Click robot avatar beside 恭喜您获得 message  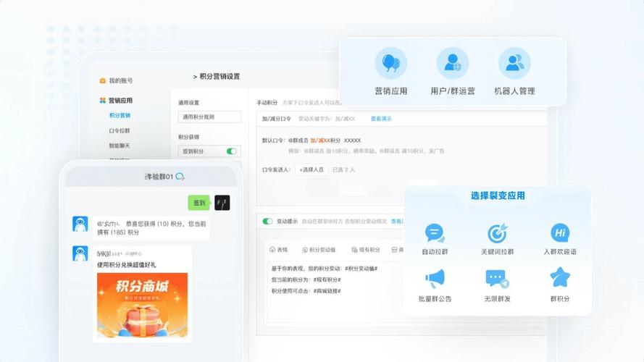point(80,224)
